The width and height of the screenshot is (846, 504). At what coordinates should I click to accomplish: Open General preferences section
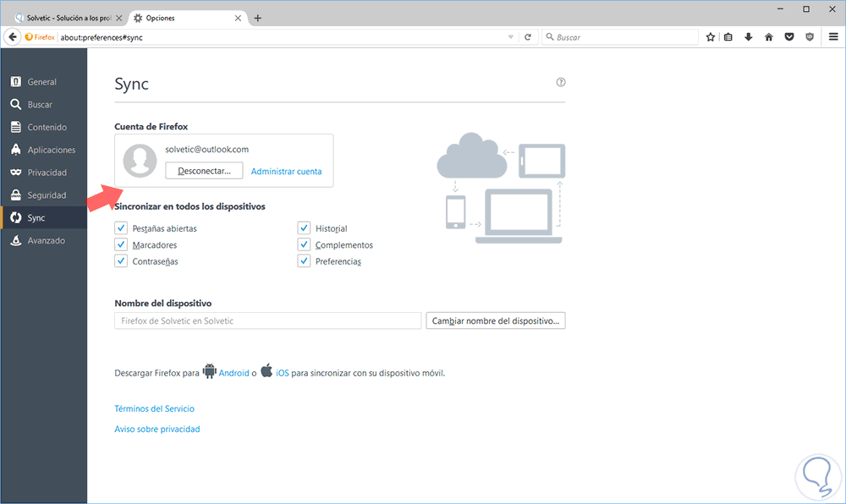[44, 82]
